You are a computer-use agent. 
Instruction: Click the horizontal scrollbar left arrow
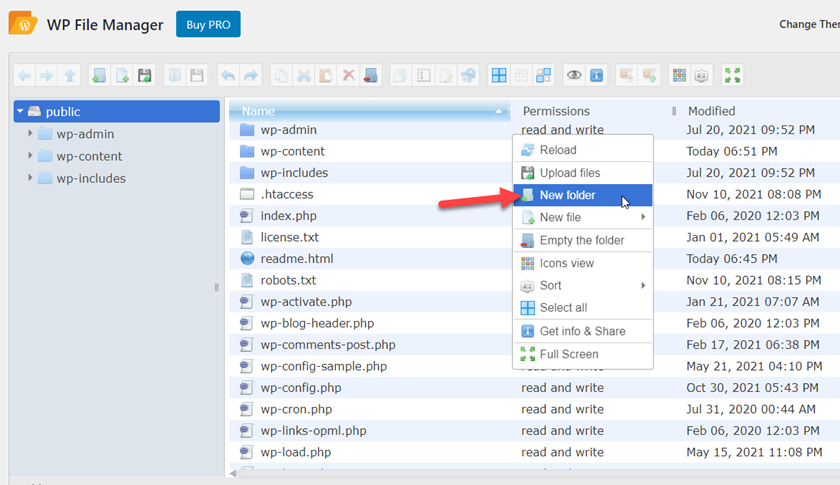pos(233,473)
